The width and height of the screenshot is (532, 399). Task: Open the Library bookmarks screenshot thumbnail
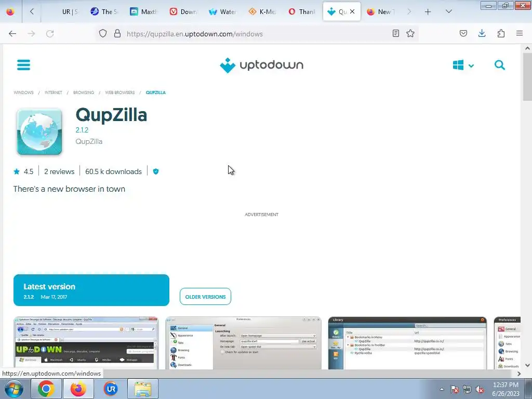(407, 343)
